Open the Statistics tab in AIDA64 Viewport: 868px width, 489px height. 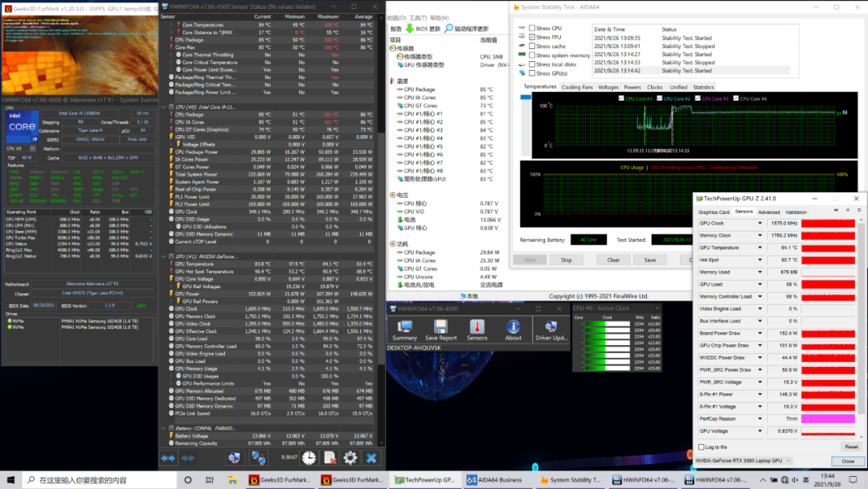703,87
